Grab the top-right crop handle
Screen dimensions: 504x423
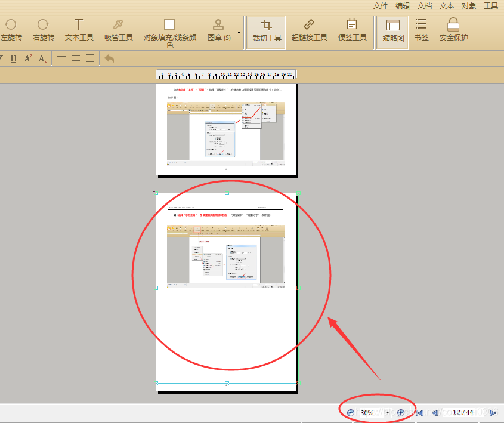tap(298, 193)
